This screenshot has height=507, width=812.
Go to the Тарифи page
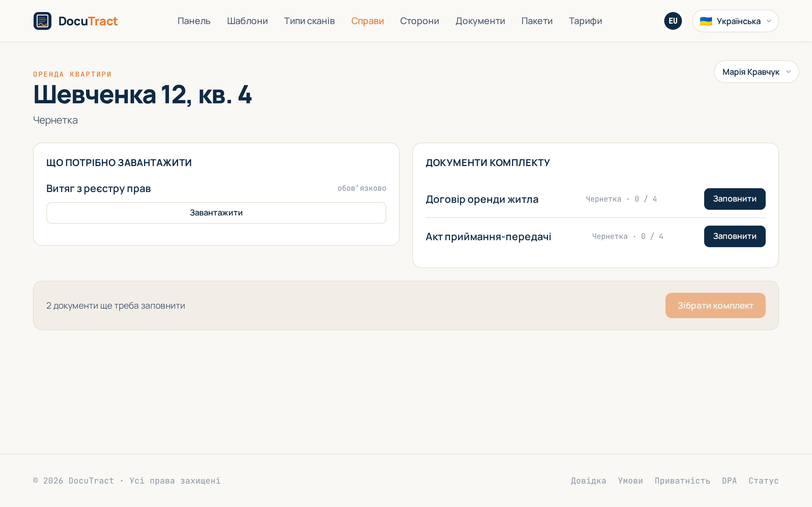coord(585,21)
